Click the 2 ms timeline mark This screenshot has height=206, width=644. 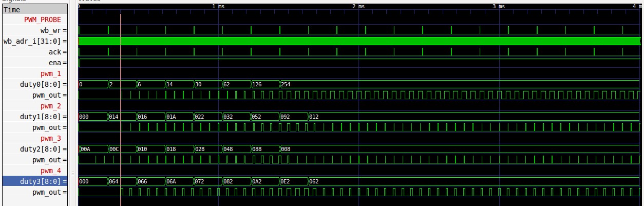pyautogui.click(x=358, y=7)
